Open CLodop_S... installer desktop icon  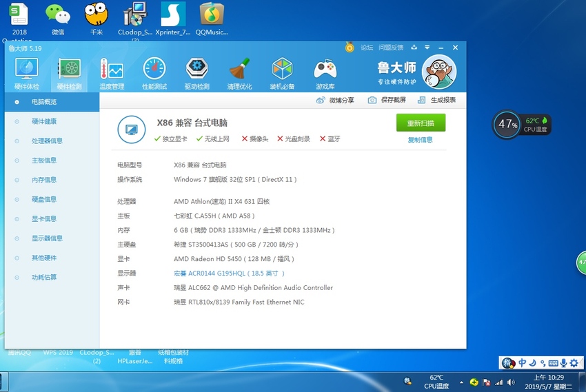(135, 21)
